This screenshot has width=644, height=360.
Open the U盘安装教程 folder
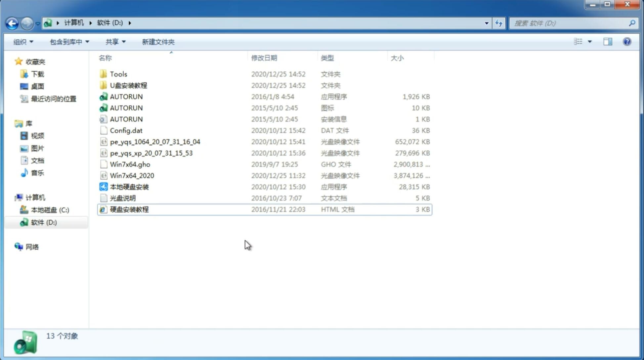click(128, 85)
